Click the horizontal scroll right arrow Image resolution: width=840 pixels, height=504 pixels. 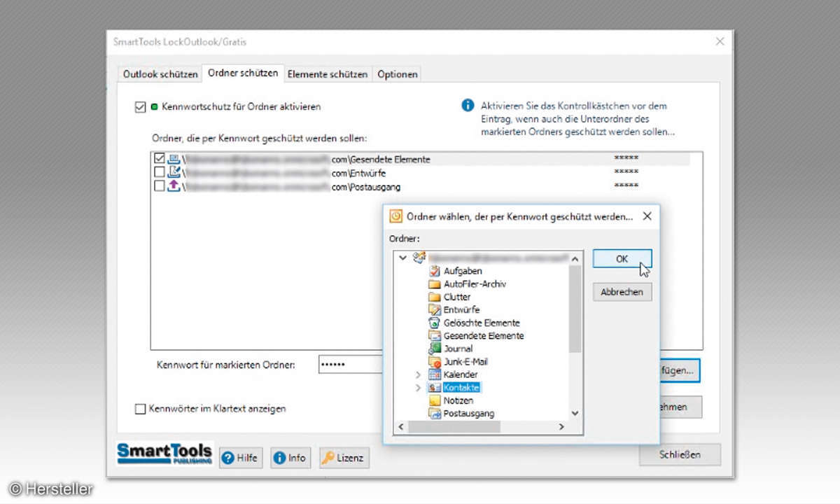(x=561, y=426)
